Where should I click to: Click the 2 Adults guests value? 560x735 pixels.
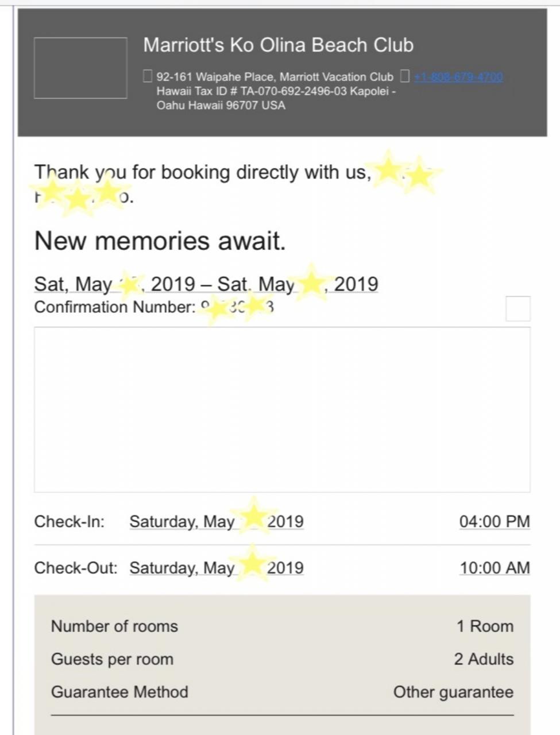coord(484,659)
